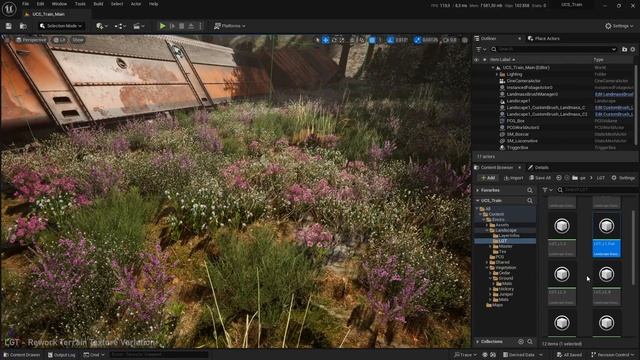Open the Browse content icon beside Save

coord(23,26)
